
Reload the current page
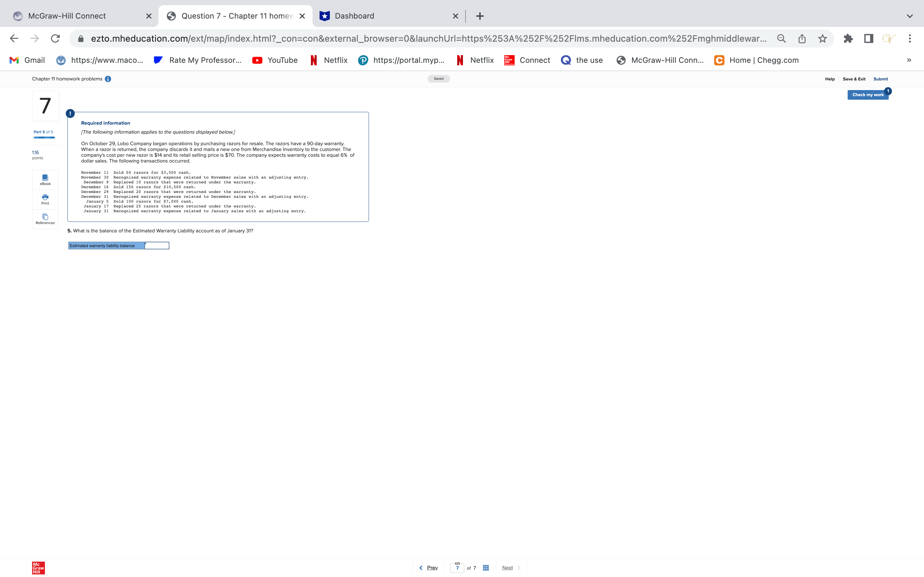point(56,38)
